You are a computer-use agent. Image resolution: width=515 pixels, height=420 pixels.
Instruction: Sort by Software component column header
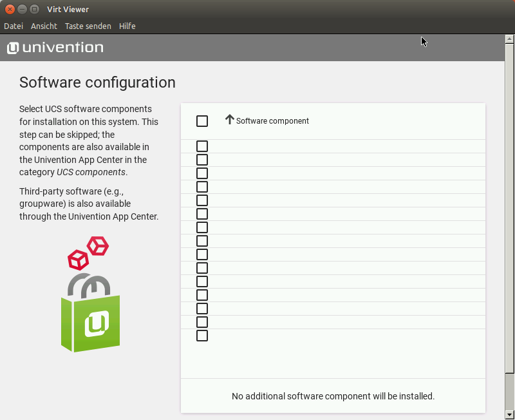(272, 121)
